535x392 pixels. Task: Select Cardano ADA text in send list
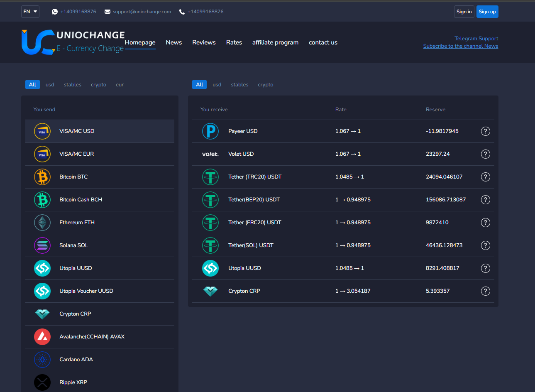(x=76, y=360)
